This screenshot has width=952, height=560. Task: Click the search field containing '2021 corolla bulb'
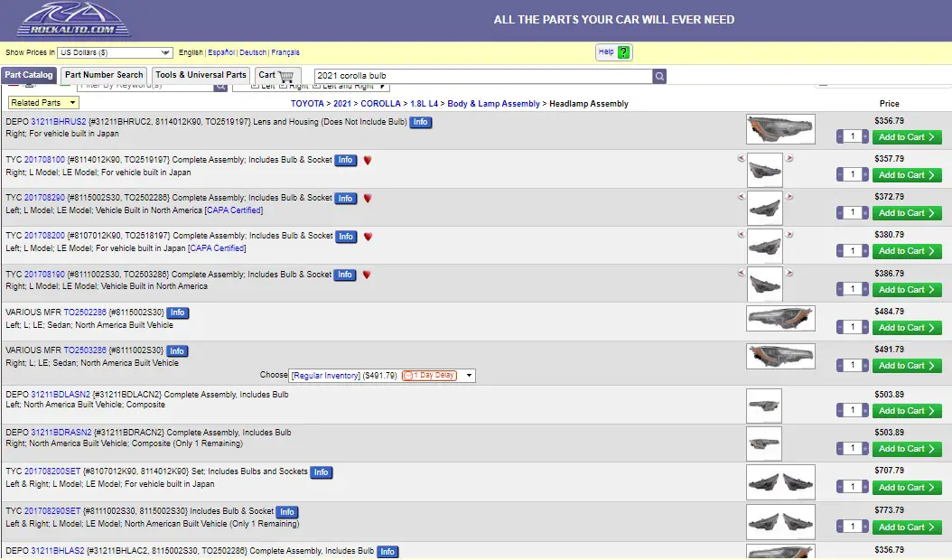483,76
